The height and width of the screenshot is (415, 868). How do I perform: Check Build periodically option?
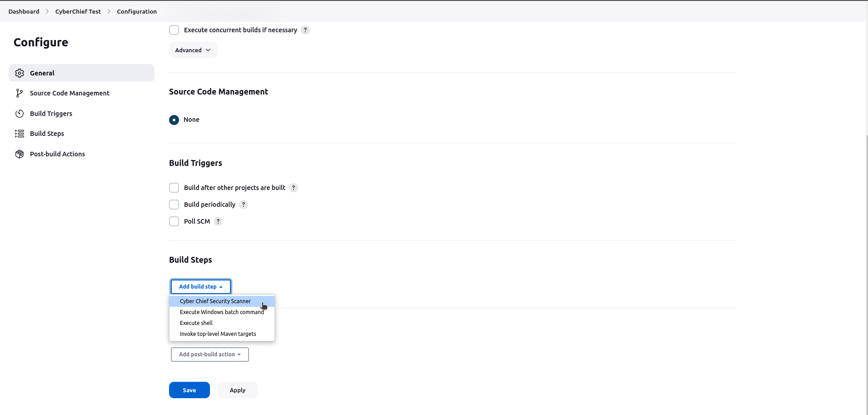coord(174,205)
